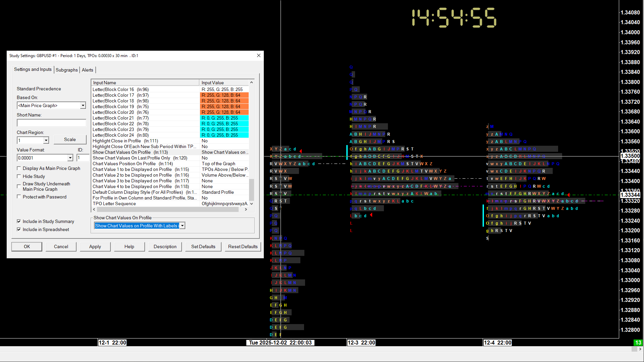Close the Study Settings dialog
Screen dimensions: 644x362
tap(259, 55)
